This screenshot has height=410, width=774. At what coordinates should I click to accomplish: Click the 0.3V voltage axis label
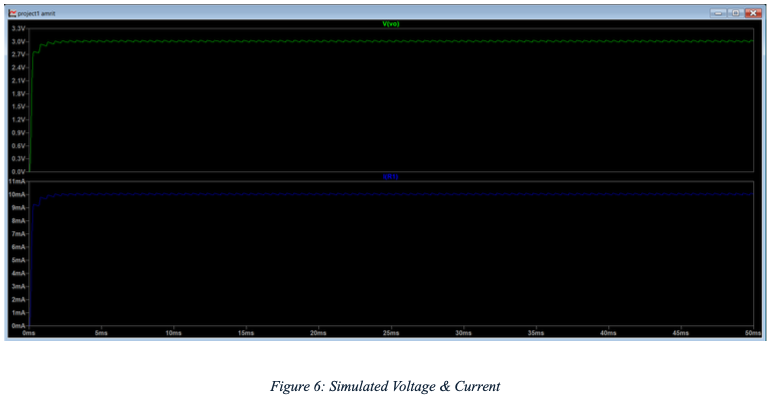pos(18,158)
